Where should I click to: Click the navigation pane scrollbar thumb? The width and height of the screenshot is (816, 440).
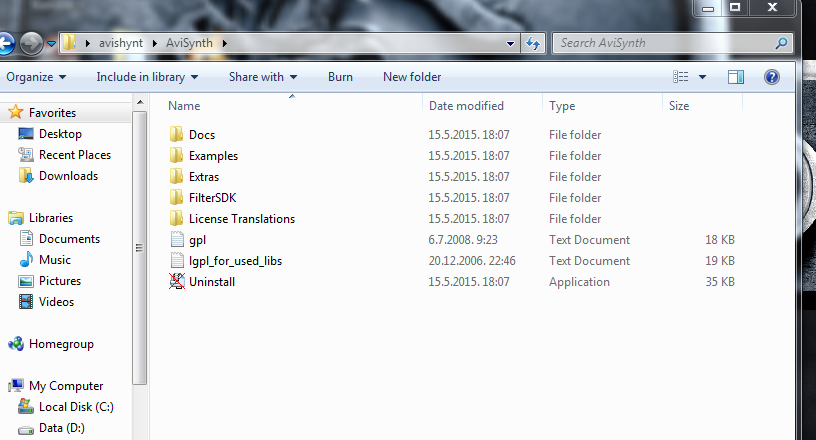[x=139, y=248]
